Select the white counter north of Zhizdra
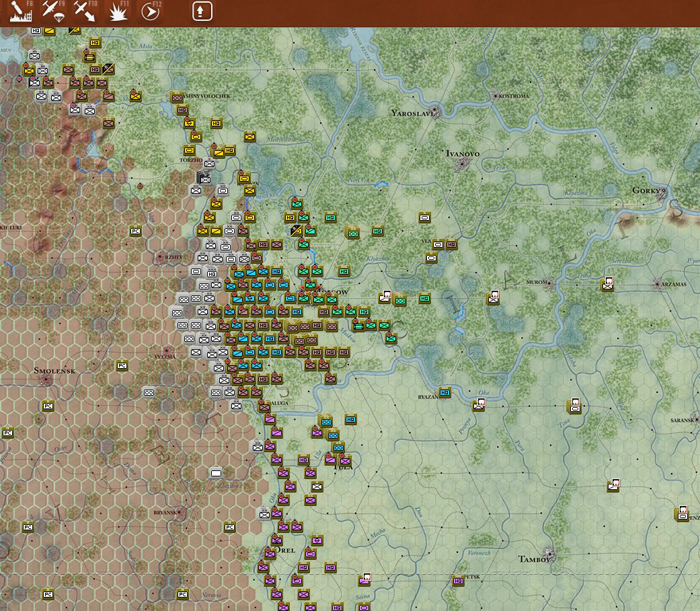This screenshot has width=700, height=611. [x=216, y=473]
